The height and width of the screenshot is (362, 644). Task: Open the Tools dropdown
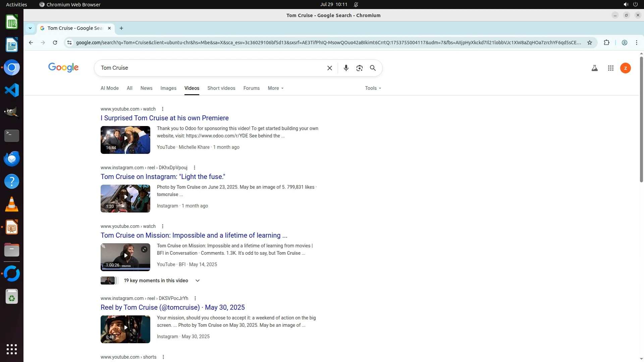click(373, 88)
